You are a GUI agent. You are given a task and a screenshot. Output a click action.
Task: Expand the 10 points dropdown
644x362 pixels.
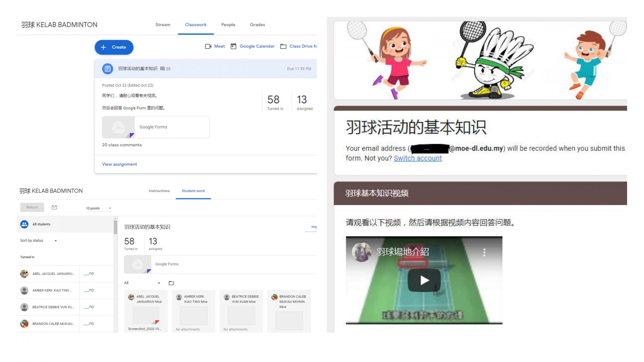(99, 208)
